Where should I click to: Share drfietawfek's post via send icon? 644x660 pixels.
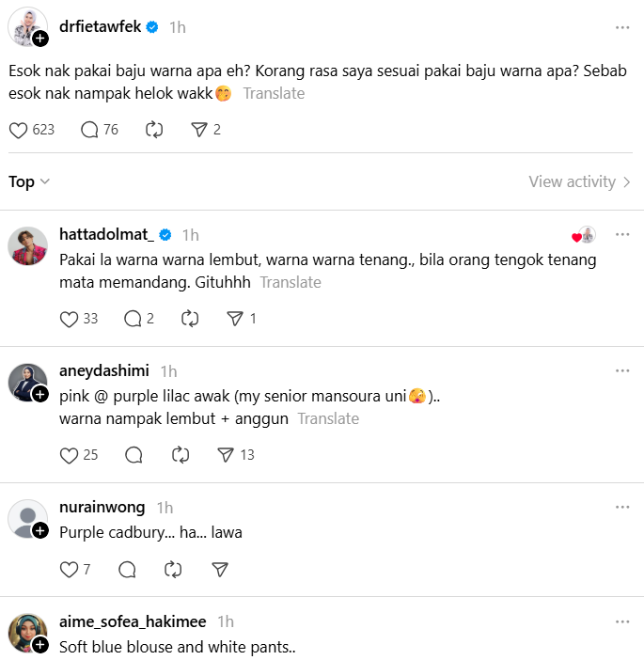pos(198,130)
